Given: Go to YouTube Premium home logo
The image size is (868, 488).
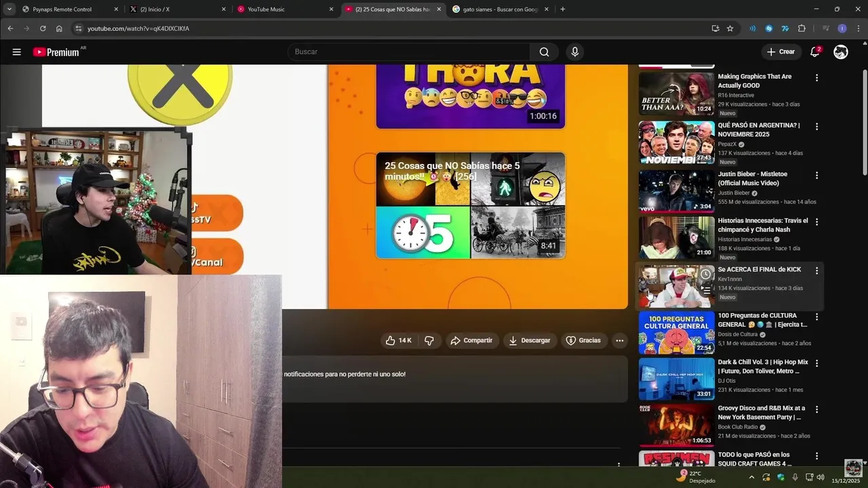Looking at the screenshot, I should 56,52.
